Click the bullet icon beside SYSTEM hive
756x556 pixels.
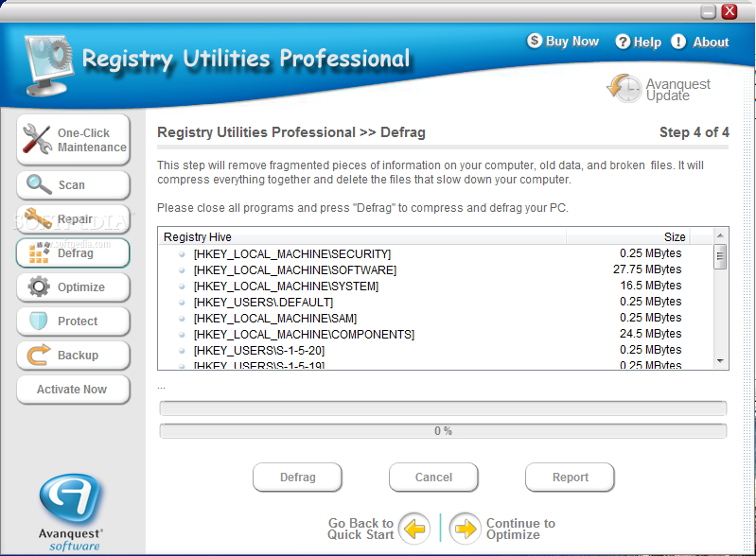(x=182, y=287)
